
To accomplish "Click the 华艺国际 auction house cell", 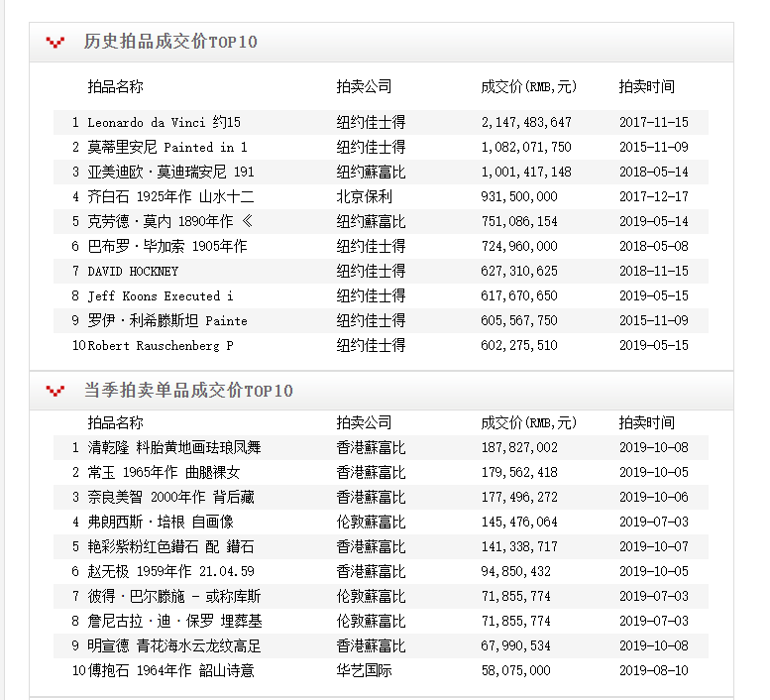I will point(364,670).
